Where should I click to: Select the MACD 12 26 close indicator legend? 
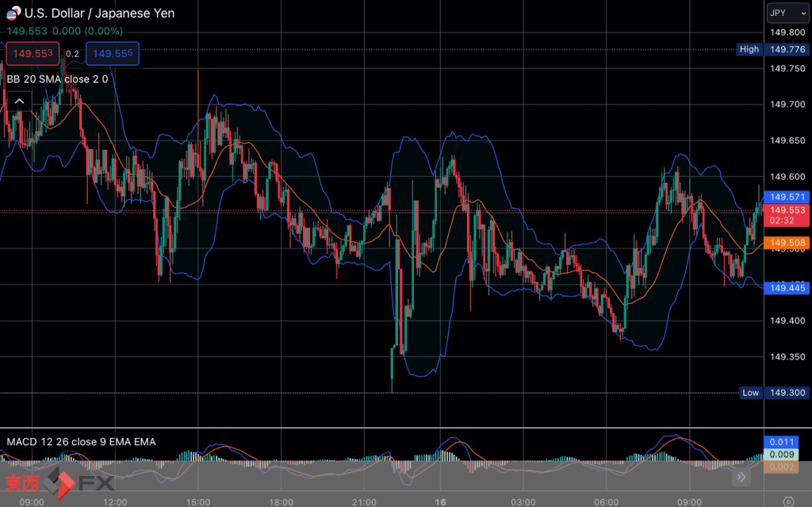pyautogui.click(x=82, y=442)
